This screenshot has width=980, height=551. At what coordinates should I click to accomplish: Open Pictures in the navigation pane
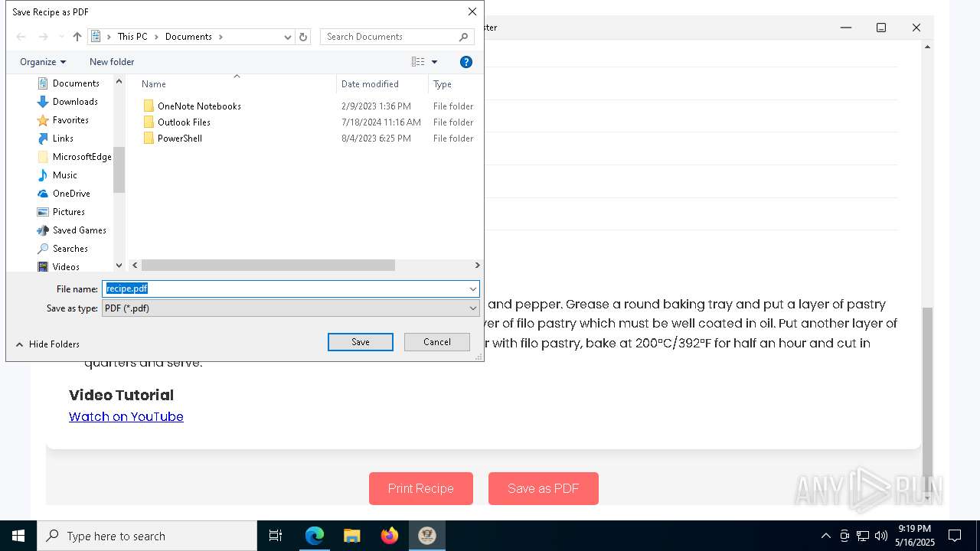(68, 212)
